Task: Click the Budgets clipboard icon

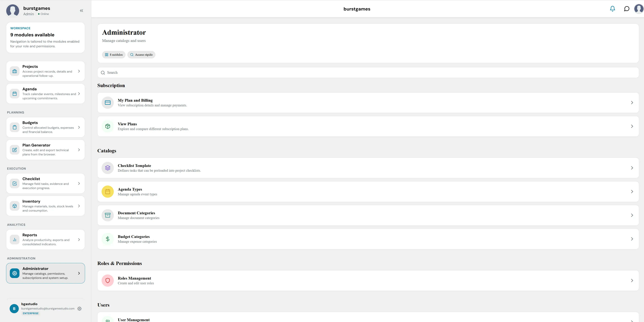Action: click(x=15, y=127)
